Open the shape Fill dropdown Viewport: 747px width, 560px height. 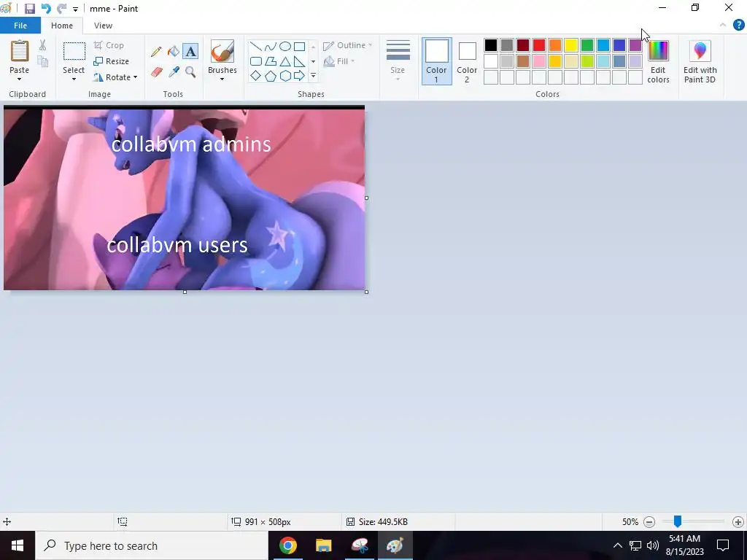(x=339, y=61)
